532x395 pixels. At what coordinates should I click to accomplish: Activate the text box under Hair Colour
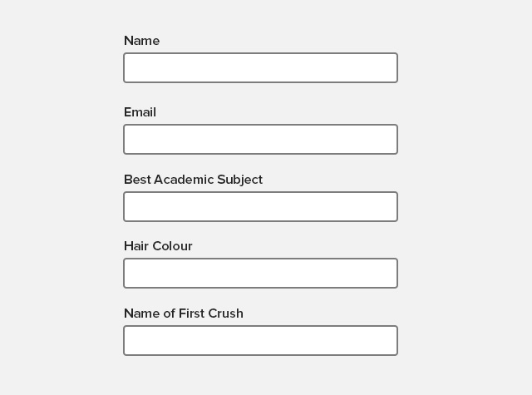[260, 274]
